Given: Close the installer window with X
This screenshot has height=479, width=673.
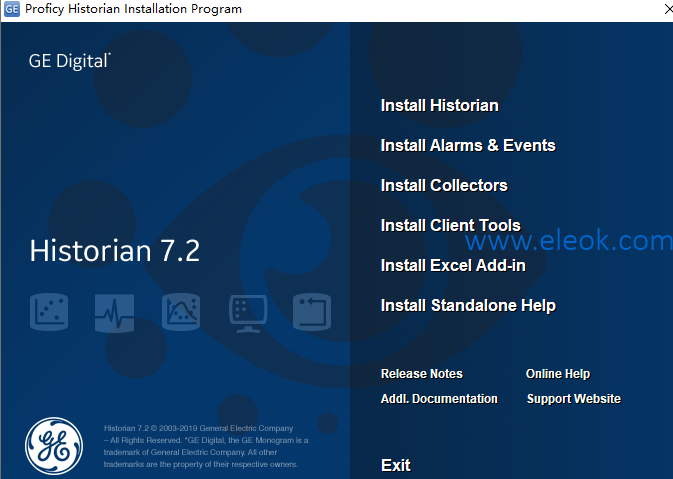Looking at the screenshot, I should (668, 9).
